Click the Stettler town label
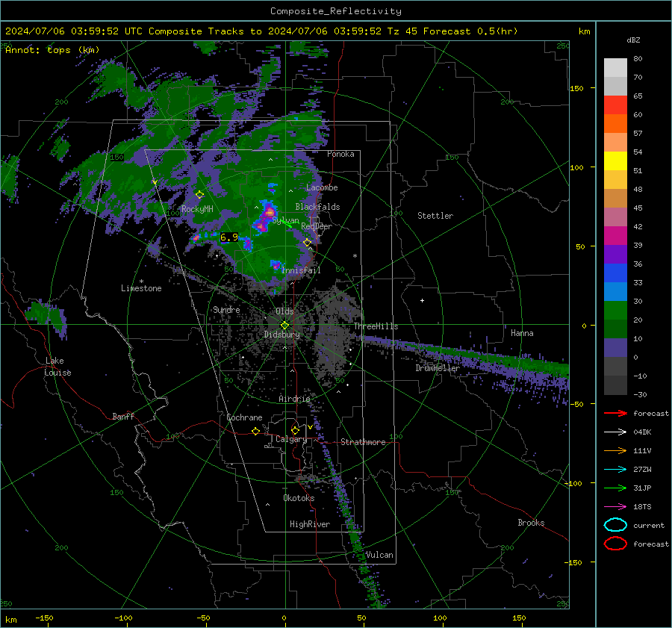The width and height of the screenshot is (672, 628). pos(435,216)
